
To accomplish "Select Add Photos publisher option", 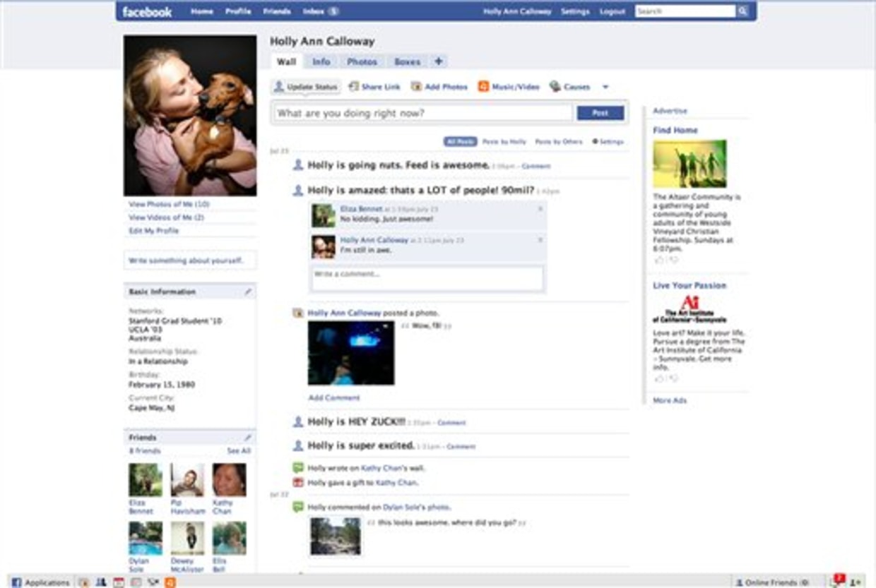I will coord(439,87).
